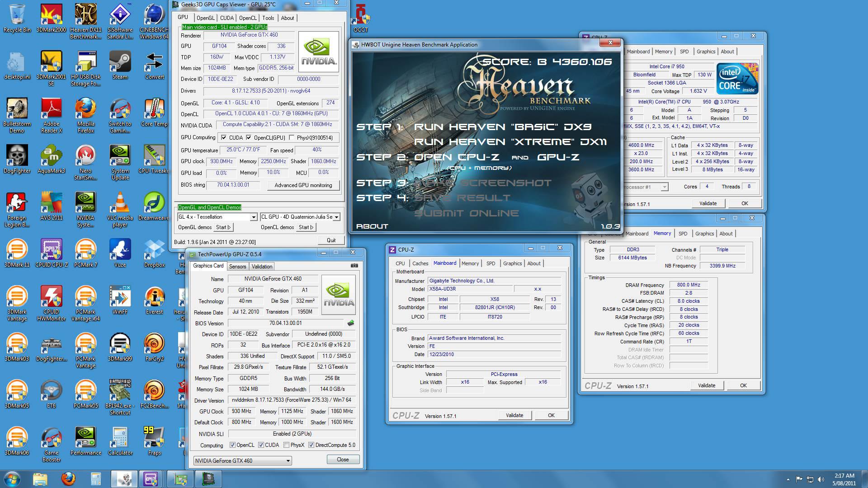Viewport: 868px width, 488px height.
Task: Open Graphics tab in top CPU-Z window
Action: [x=706, y=52]
